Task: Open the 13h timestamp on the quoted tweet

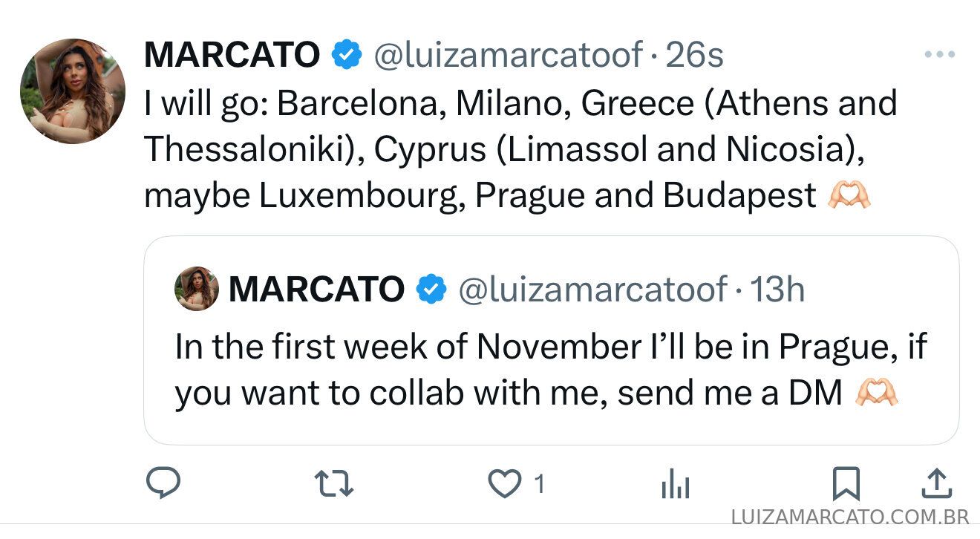Action: click(777, 289)
